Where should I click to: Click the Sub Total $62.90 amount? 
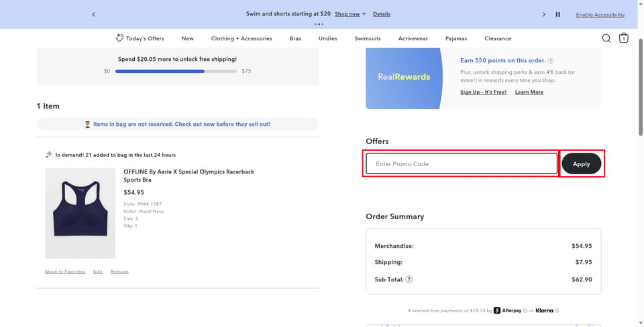coord(582,279)
